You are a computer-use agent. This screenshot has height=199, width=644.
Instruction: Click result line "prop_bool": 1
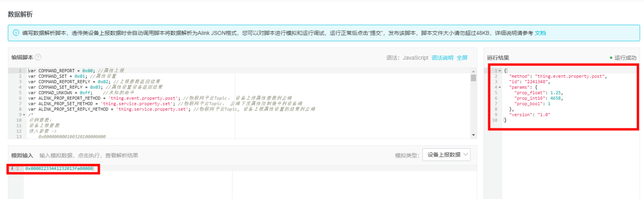[532, 103]
